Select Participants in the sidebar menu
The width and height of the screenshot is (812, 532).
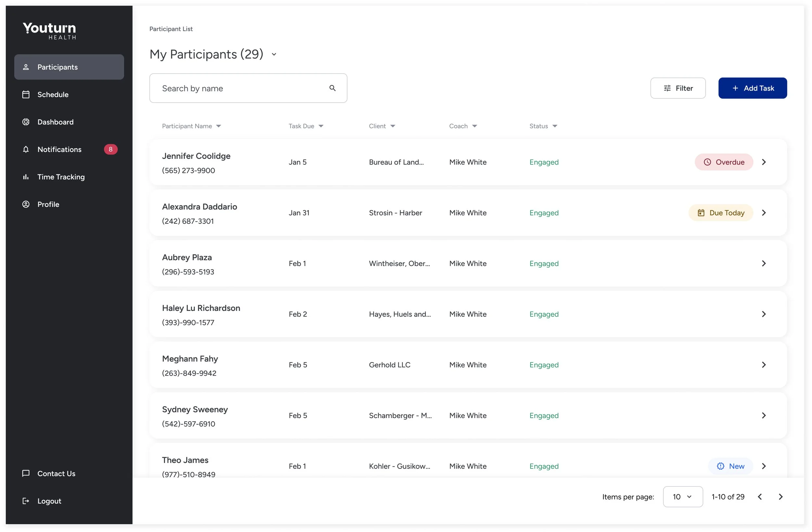69,67
